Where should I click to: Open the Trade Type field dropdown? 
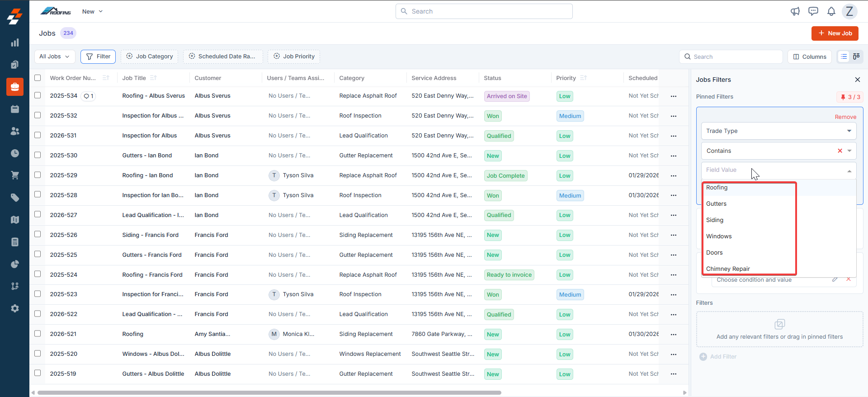click(778, 131)
